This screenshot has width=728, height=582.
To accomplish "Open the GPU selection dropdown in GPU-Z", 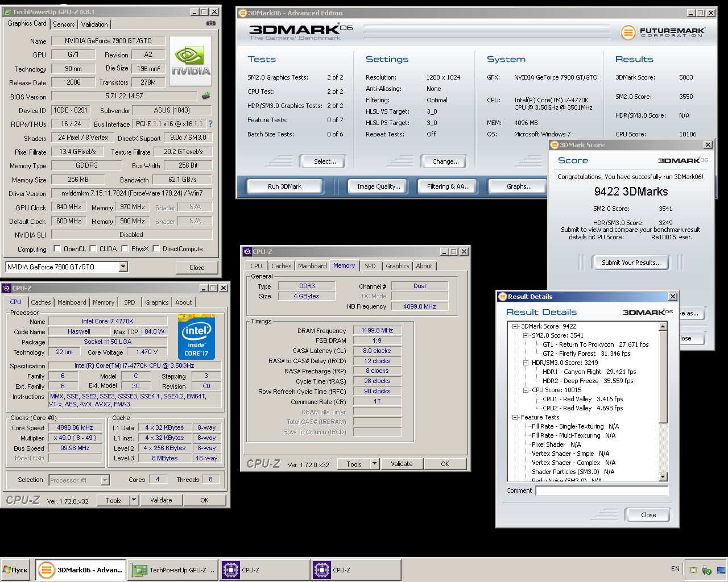I will coord(123,267).
